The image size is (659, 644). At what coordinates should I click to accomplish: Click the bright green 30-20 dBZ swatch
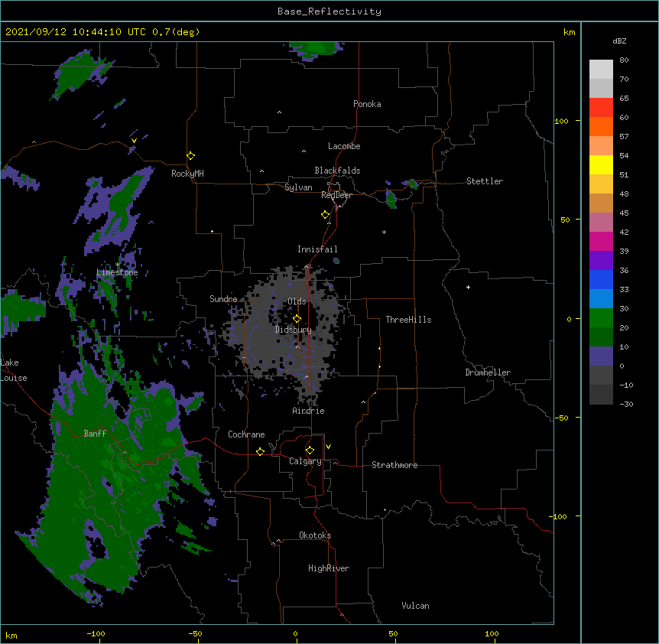click(x=601, y=318)
